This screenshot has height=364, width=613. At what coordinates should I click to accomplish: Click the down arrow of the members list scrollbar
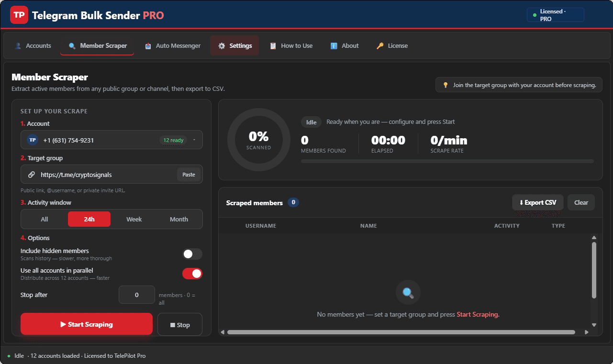(x=594, y=325)
